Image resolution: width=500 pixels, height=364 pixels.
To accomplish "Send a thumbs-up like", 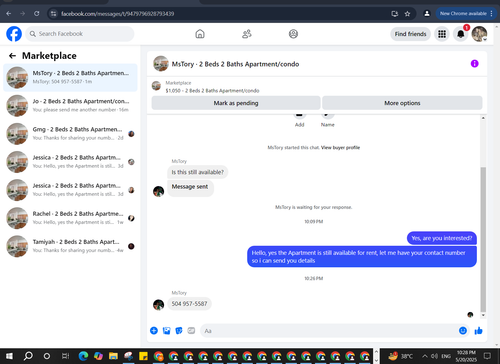I will 478,330.
